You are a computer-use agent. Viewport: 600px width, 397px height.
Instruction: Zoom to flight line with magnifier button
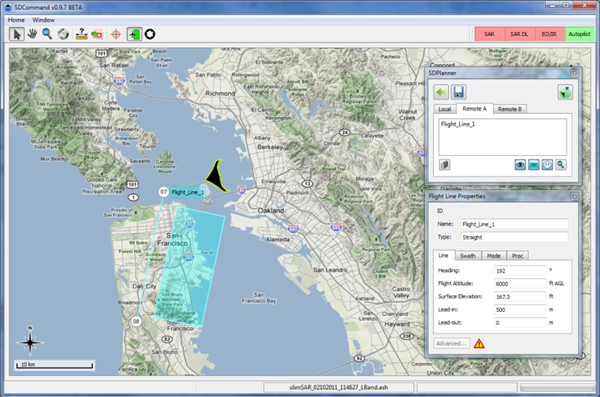[561, 165]
